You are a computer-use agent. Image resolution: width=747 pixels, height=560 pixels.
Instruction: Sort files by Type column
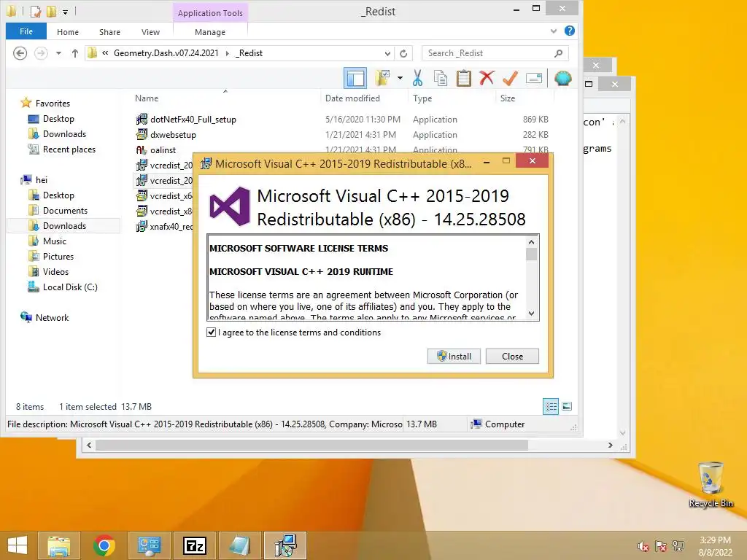422,98
